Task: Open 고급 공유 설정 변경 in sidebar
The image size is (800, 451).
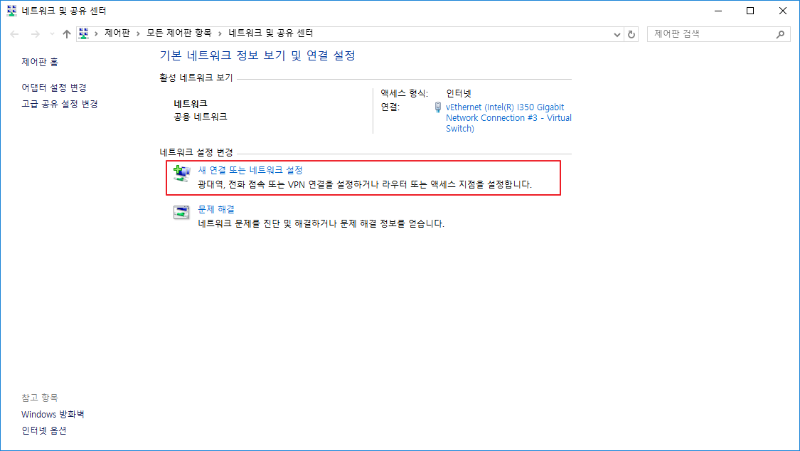Action: [x=59, y=104]
